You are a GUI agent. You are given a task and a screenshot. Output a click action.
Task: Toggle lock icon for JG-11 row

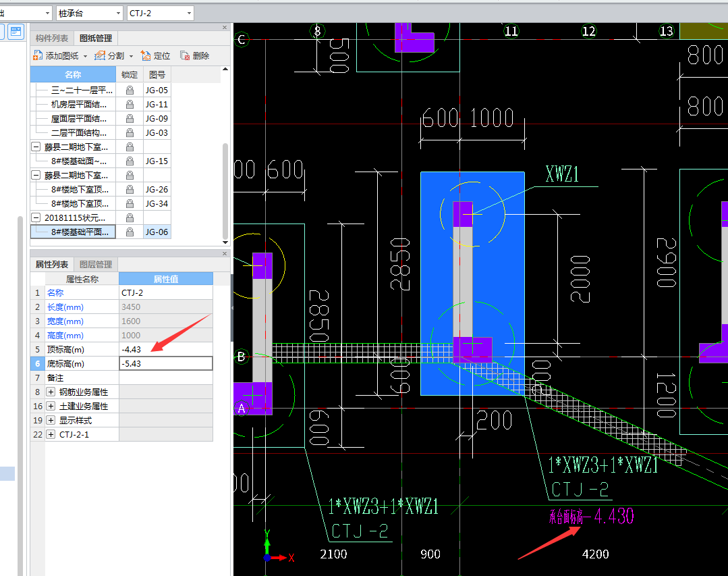point(130,105)
